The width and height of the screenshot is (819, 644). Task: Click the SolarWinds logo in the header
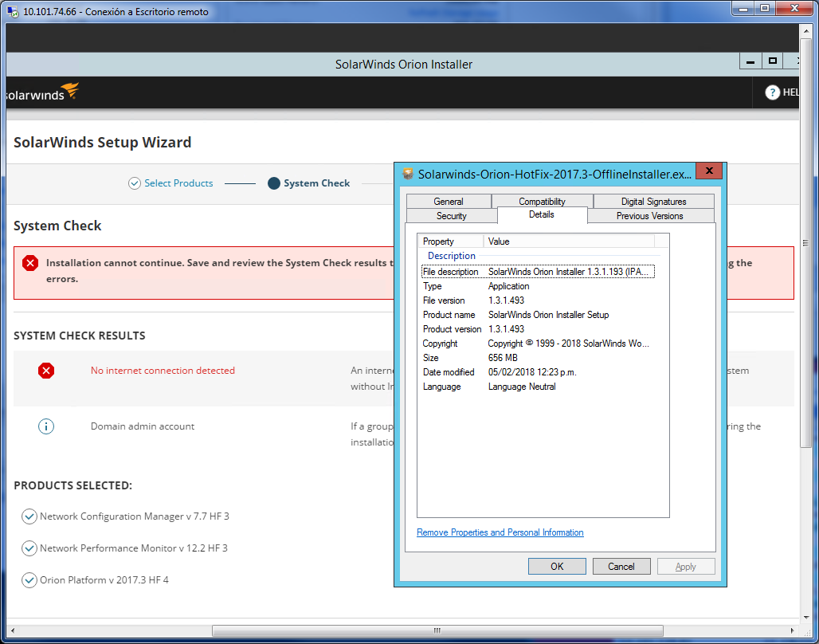pos(43,92)
